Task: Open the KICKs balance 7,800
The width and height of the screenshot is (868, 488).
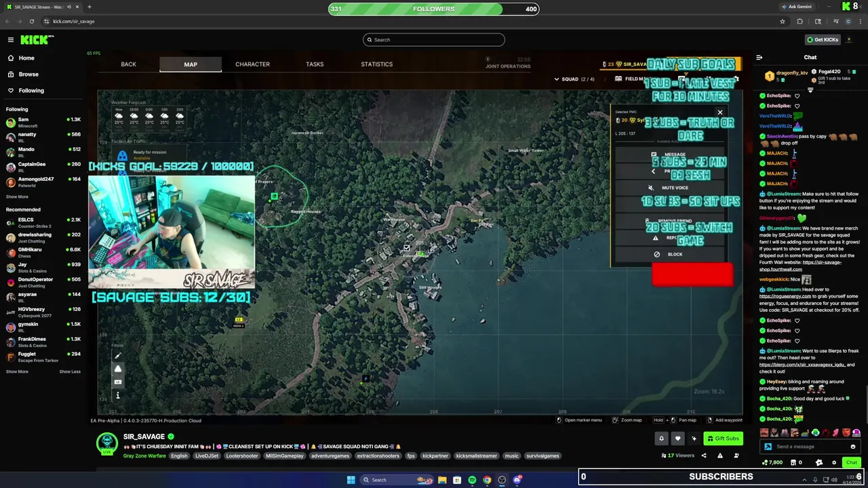Action: click(x=772, y=463)
